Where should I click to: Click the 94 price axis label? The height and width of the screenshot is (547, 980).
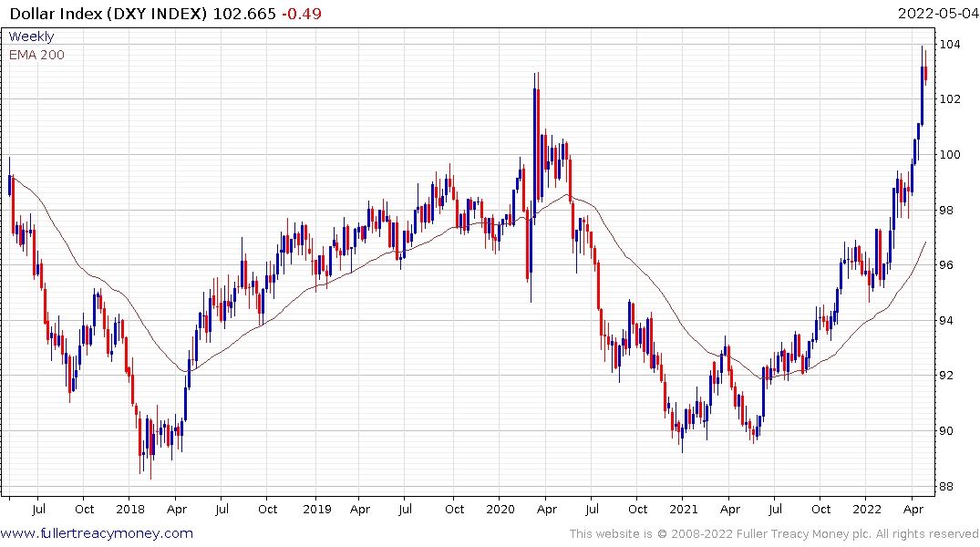(x=946, y=321)
